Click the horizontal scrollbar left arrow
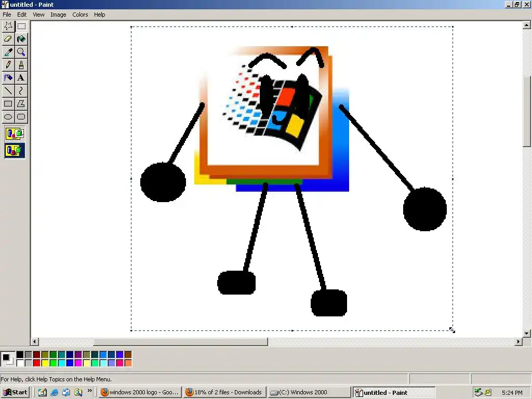This screenshot has height=399, width=532. point(35,342)
